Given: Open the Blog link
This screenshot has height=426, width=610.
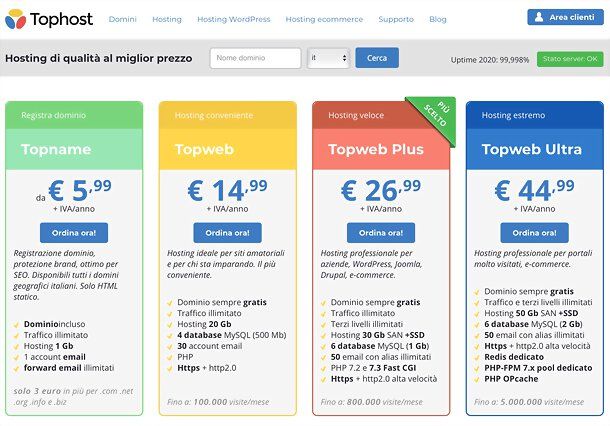Looking at the screenshot, I should point(438,19).
